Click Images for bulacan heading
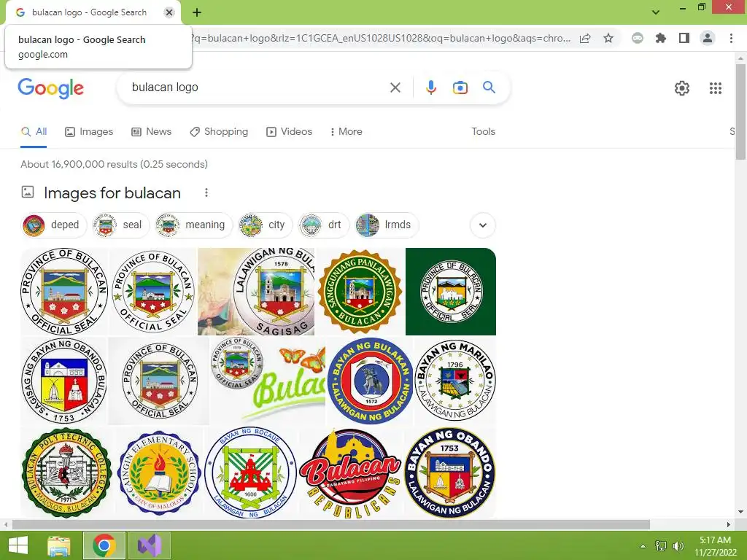 click(112, 192)
